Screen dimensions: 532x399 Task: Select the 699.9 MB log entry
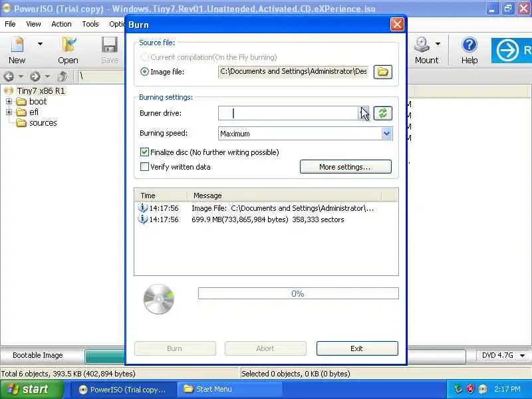(266, 219)
